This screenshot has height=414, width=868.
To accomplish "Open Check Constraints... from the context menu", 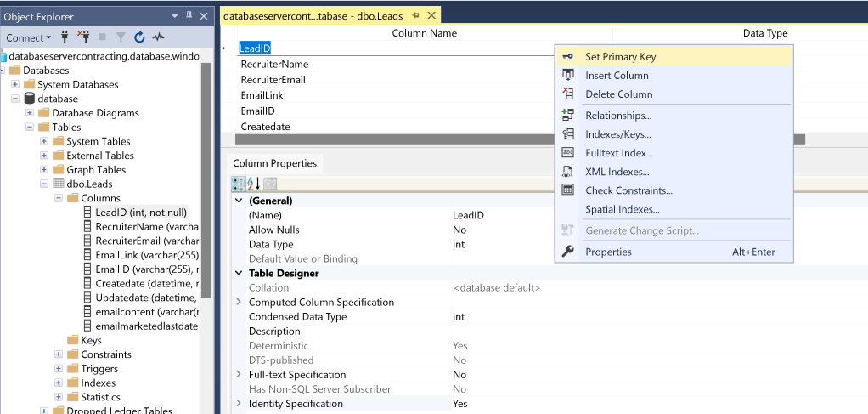I will coord(674,190).
